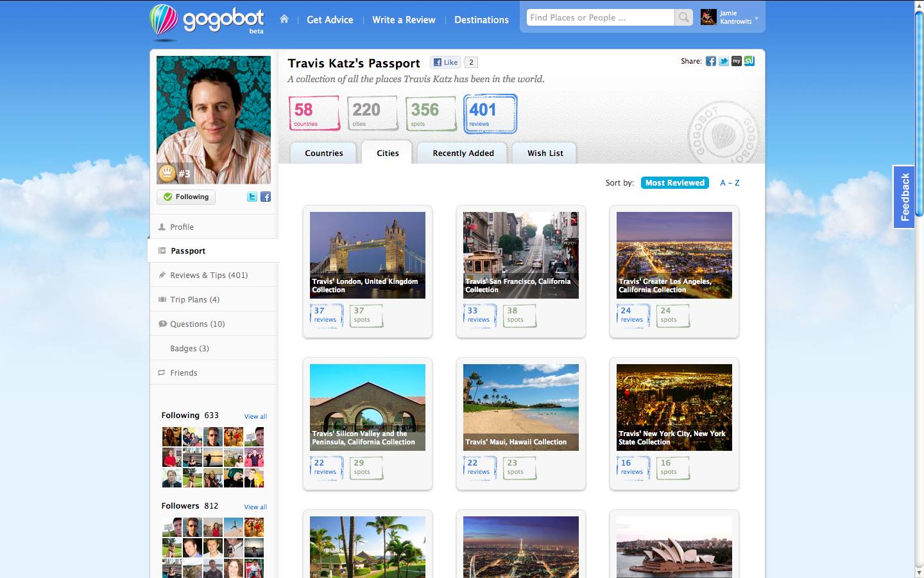The width and height of the screenshot is (924, 578).
Task: Open Questions (10)
Action: click(214, 324)
